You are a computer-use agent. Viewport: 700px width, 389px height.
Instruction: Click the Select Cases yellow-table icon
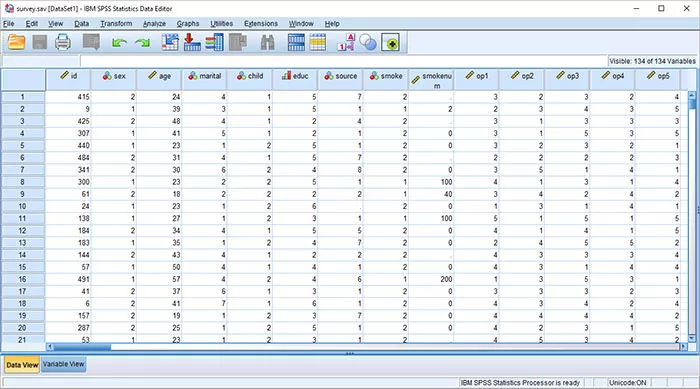(317, 42)
